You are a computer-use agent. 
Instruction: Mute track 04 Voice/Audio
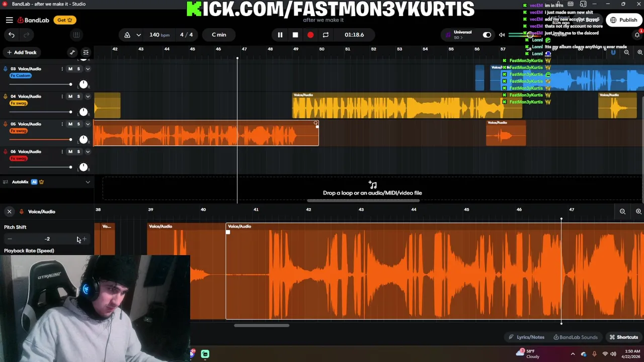(70, 97)
